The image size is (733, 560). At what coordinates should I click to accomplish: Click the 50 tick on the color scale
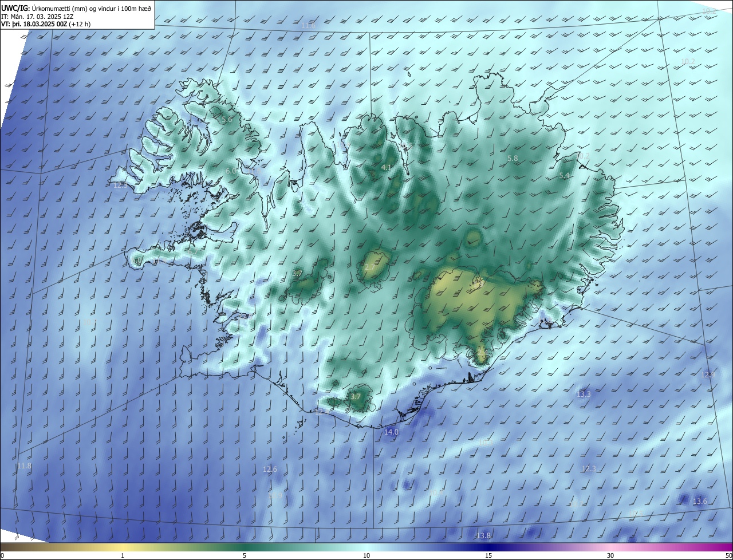[728, 555]
